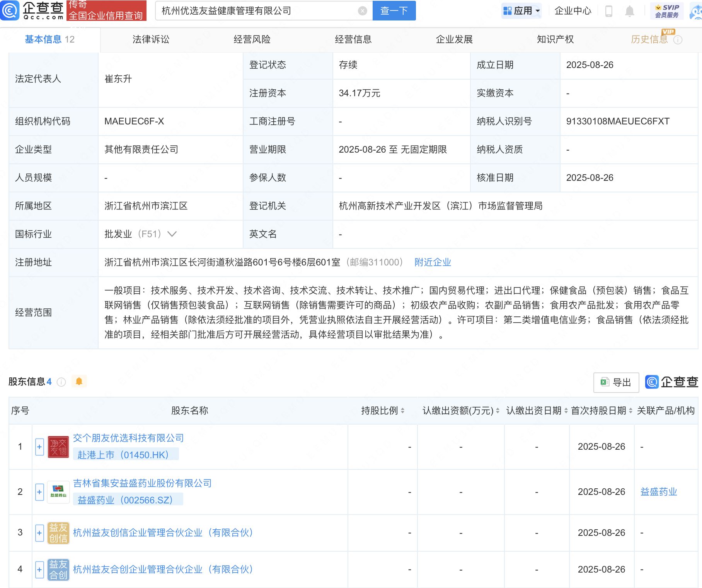Screen dimensions: 702x588
Task: Click the orange alert bell beside 股东信息
Action: click(79, 381)
